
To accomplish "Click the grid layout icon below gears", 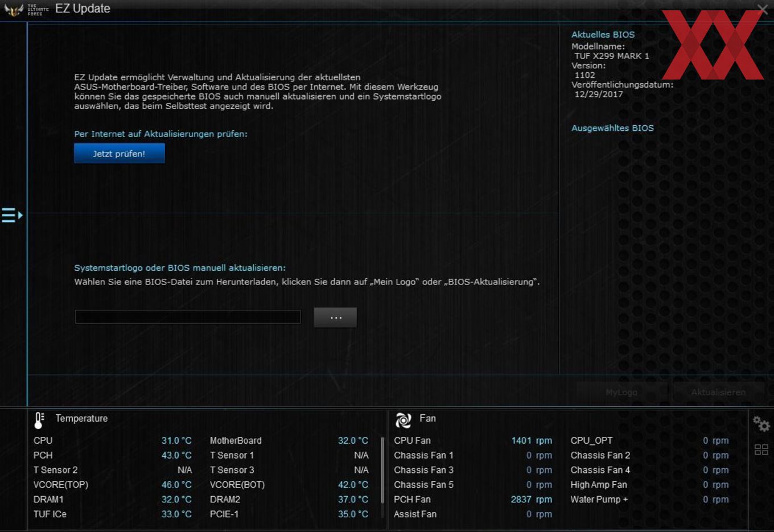I will point(761,449).
